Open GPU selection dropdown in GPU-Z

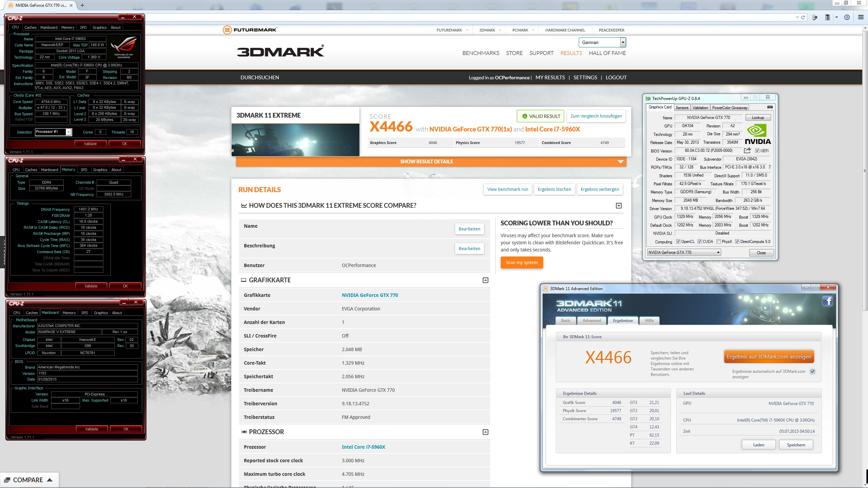[x=684, y=252]
